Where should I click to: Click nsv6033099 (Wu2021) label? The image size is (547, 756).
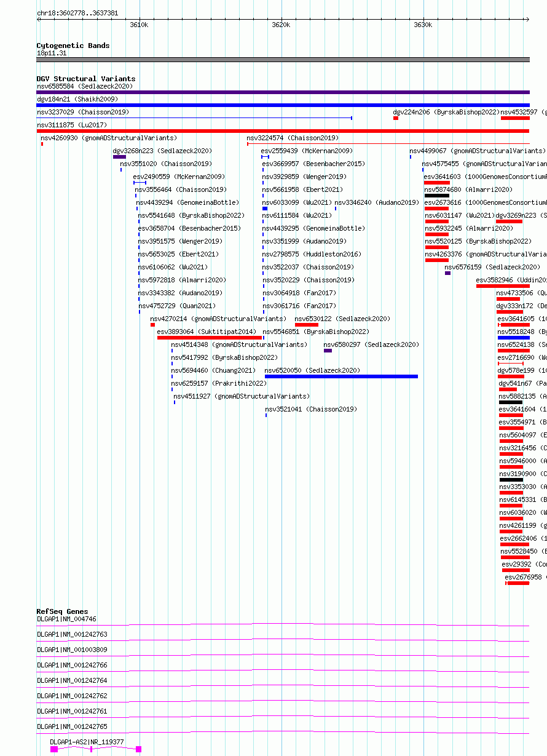pyautogui.click(x=297, y=202)
